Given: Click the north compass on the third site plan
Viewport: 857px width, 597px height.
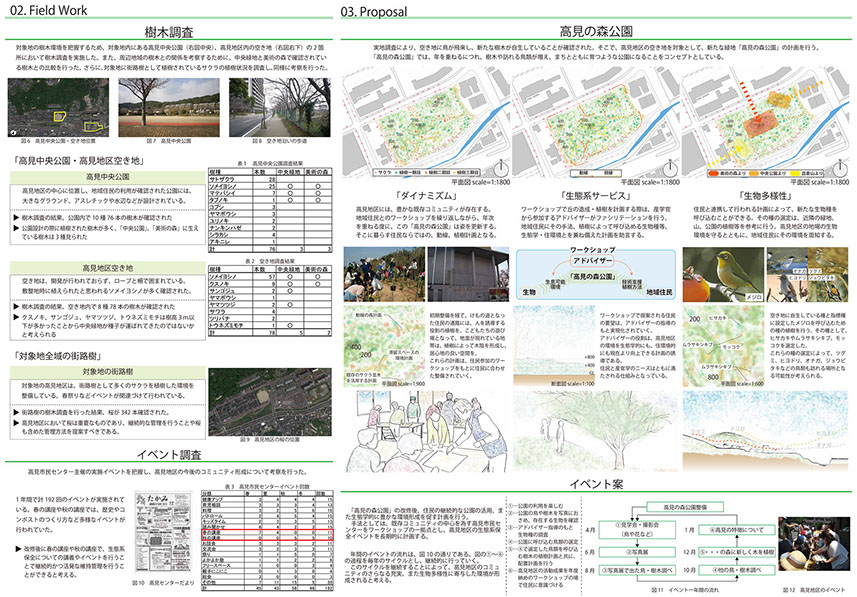Looking at the screenshot, I should pos(840,168).
